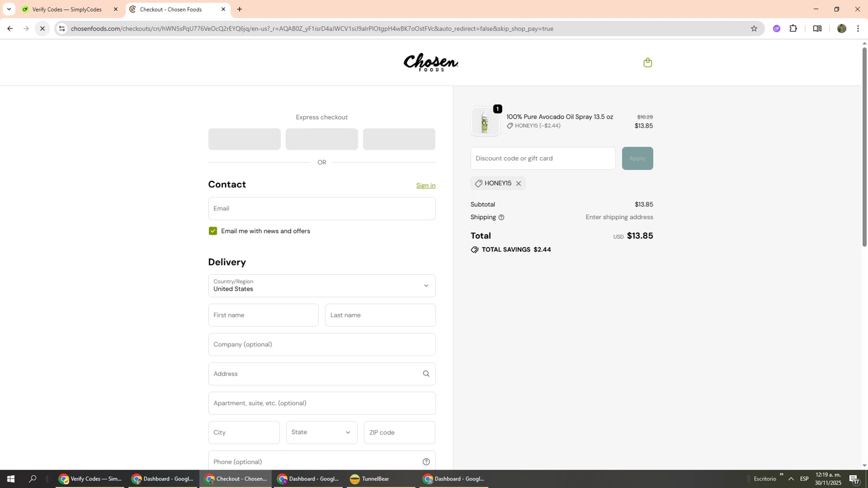Screen dimensions: 868x488
Task: Select the Checkout - Chosen Foods tab
Action: click(171, 9)
